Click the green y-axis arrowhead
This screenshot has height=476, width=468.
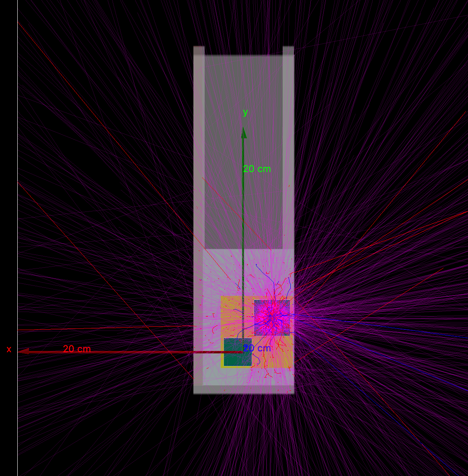pos(244,133)
